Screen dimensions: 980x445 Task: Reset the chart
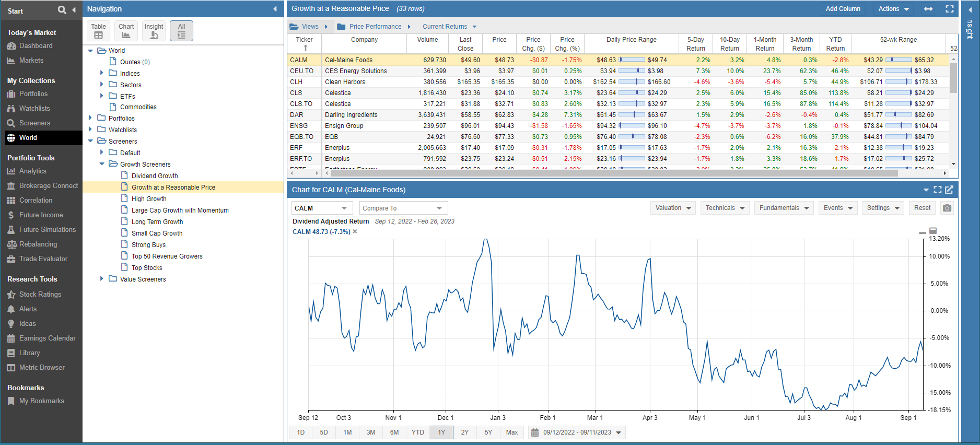922,208
